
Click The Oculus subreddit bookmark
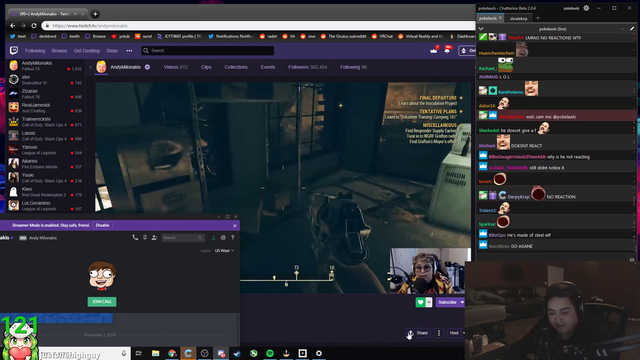pos(343,36)
